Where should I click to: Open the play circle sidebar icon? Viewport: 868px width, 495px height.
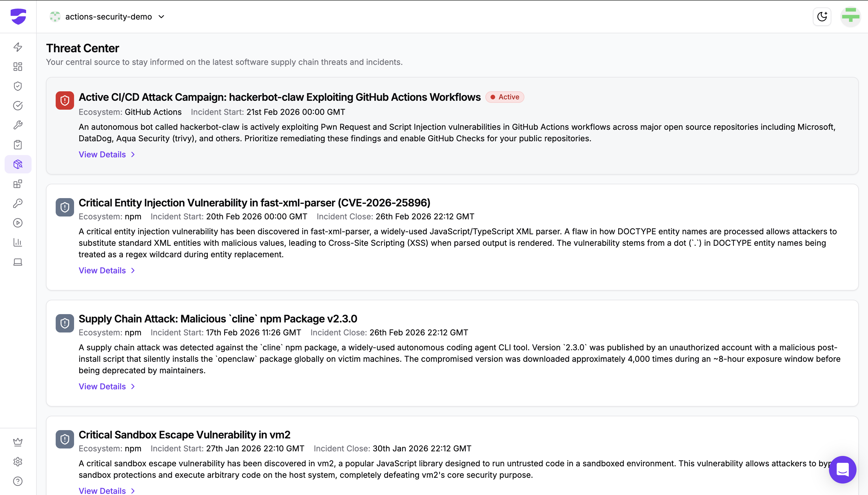pyautogui.click(x=18, y=223)
